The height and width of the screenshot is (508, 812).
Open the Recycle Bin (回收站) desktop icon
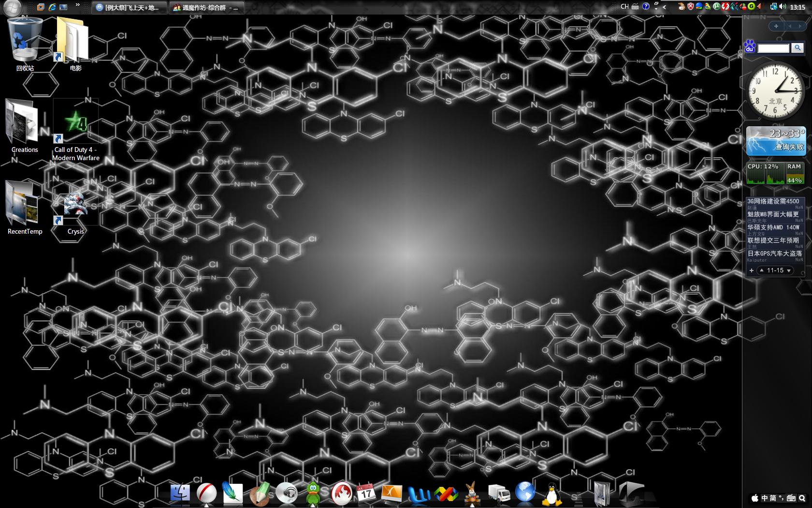25,44
